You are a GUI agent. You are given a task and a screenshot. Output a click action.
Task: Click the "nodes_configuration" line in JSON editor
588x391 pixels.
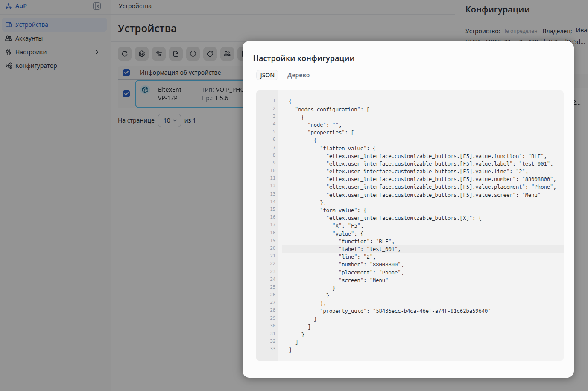tap(332, 110)
